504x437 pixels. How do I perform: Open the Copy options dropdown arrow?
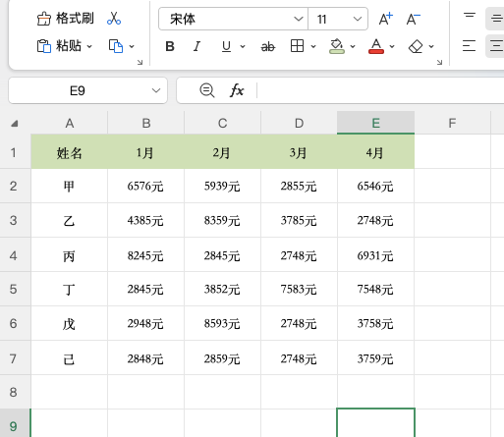pyautogui.click(x=132, y=46)
